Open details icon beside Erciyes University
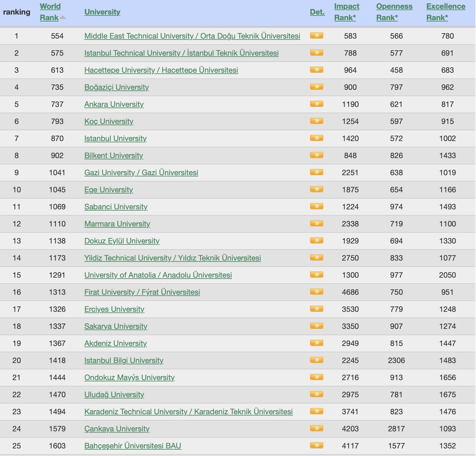476x456 pixels. 316,309
